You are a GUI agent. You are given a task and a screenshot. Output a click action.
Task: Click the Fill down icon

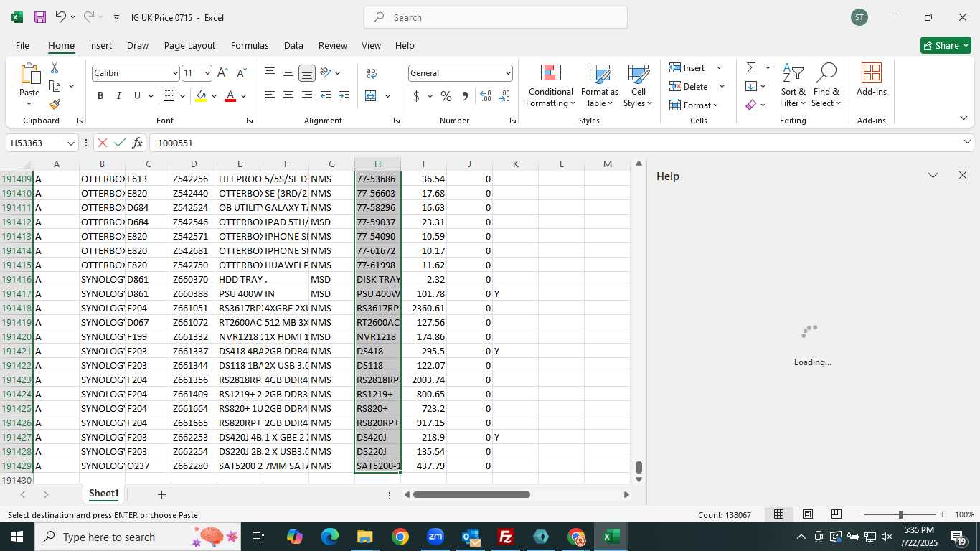pos(751,87)
